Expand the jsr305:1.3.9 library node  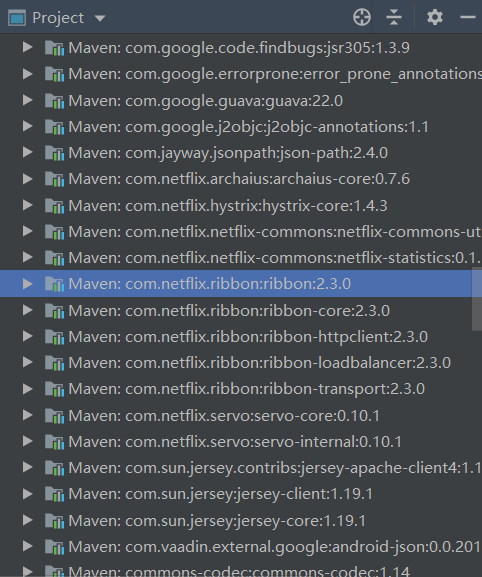tap(28, 47)
